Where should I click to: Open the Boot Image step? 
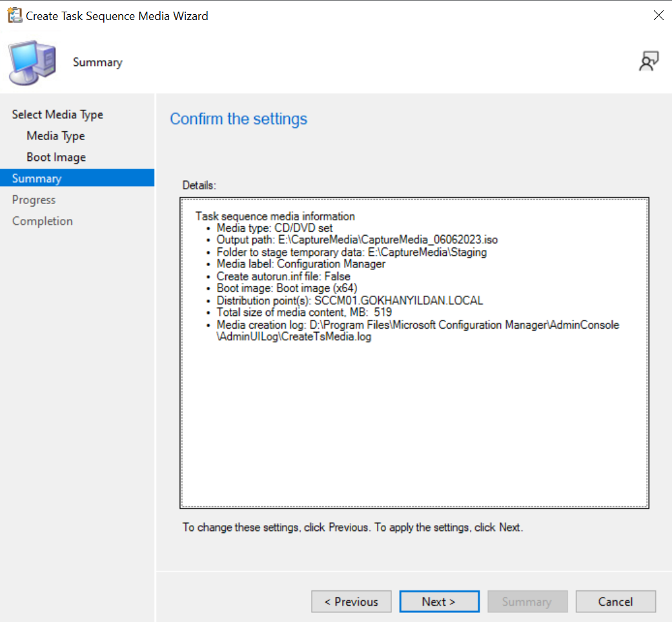pos(56,158)
